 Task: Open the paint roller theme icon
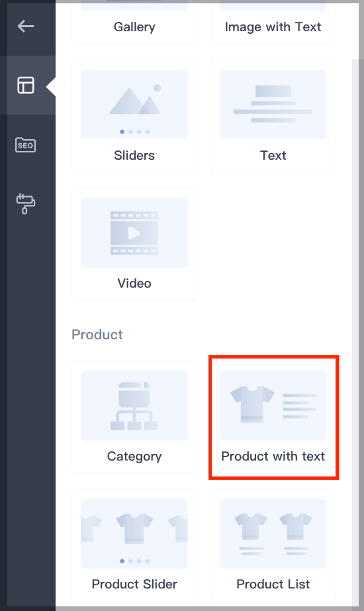pos(26,203)
